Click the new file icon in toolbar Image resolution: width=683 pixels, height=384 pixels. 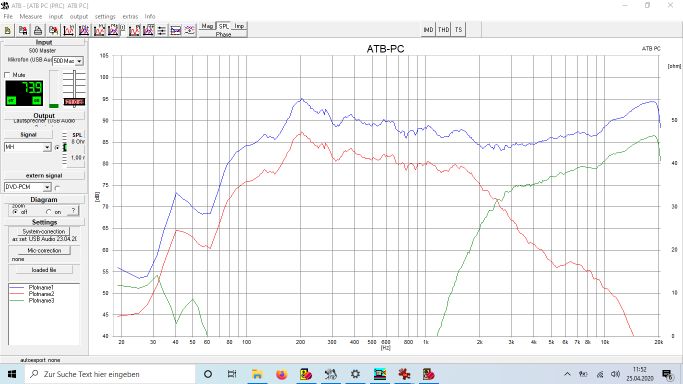coord(7,30)
